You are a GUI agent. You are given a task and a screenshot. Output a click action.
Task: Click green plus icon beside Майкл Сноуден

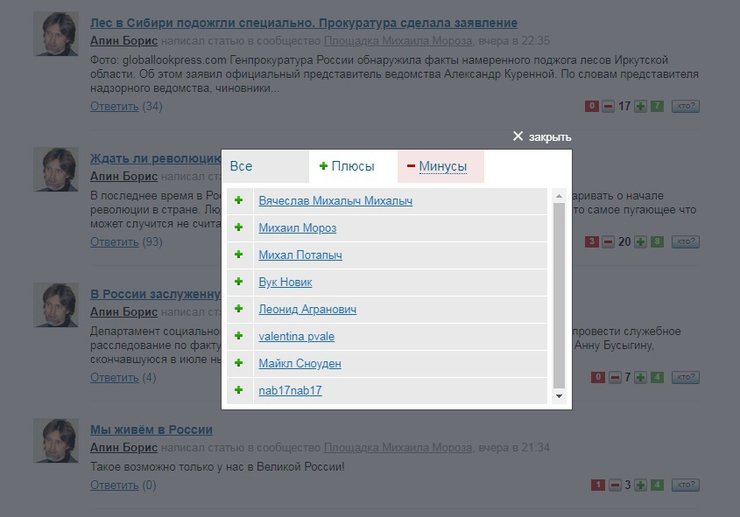[239, 363]
